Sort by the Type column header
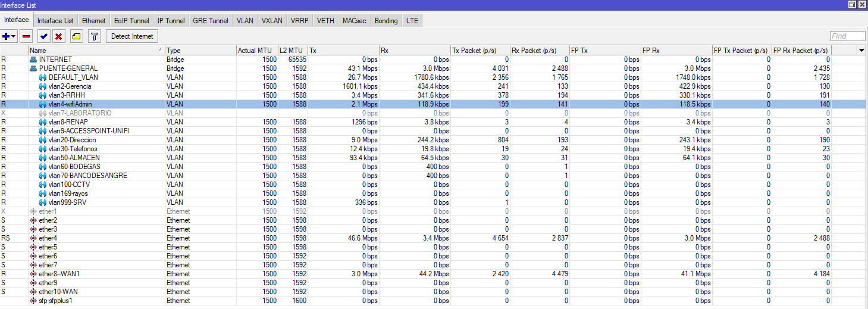This screenshot has height=309, width=868. point(200,51)
